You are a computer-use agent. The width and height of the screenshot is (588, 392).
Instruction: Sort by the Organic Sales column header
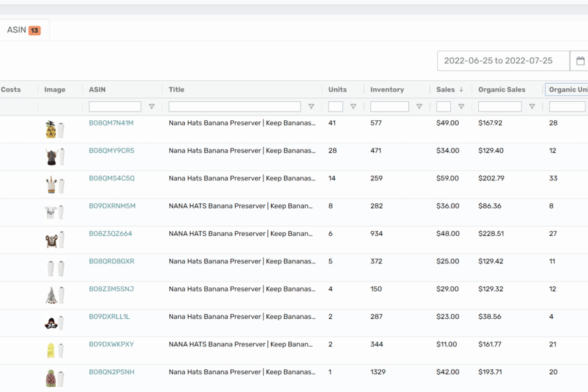[x=502, y=90]
